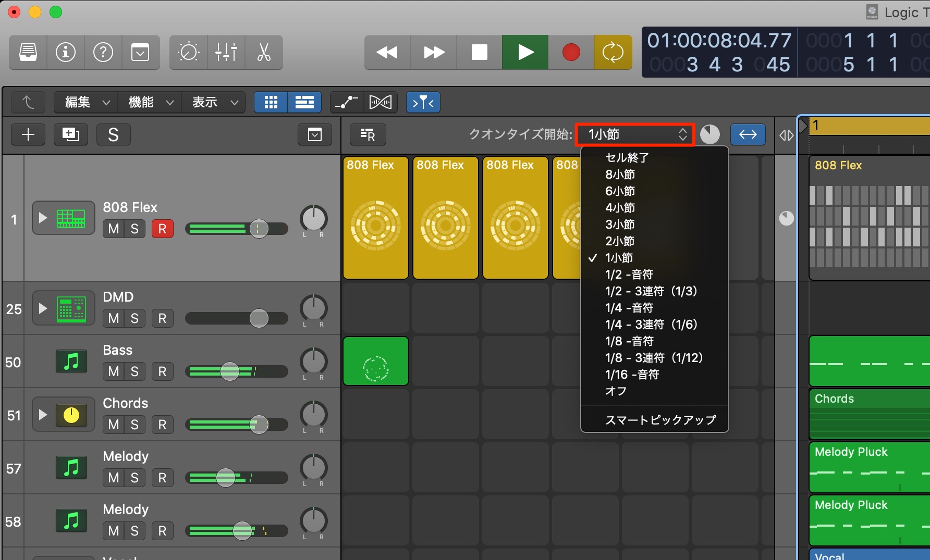Add a new track with plus button
This screenshot has width=930, height=560.
28,135
